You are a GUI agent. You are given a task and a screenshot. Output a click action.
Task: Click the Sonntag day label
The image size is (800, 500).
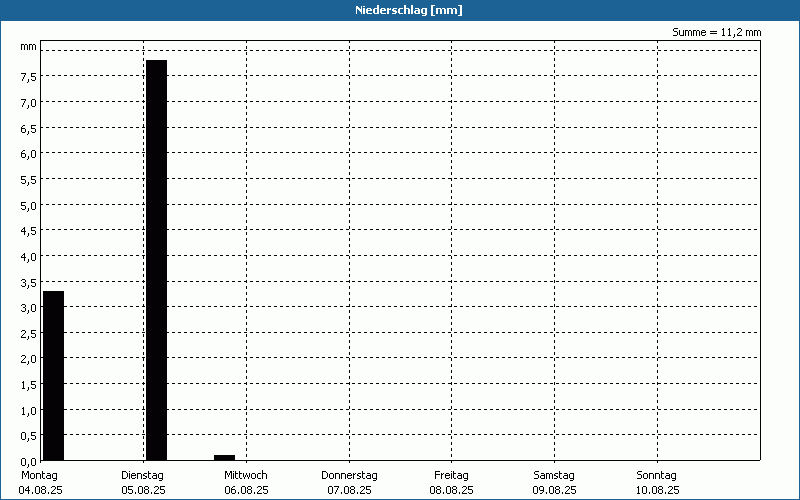click(x=656, y=475)
